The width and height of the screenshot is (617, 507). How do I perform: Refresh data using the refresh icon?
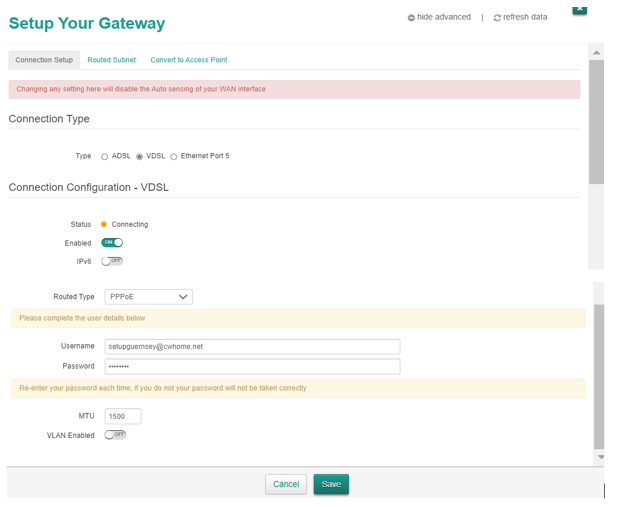click(497, 18)
